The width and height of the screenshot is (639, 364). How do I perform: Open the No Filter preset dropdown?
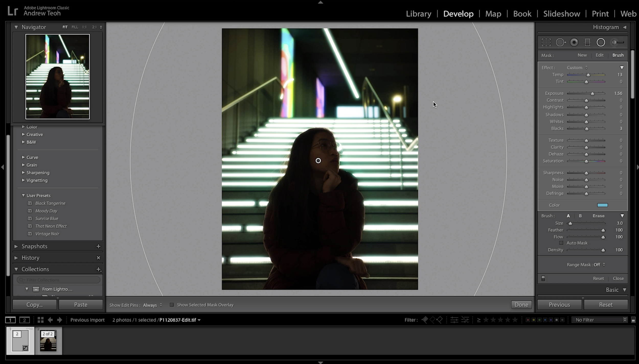click(x=599, y=320)
